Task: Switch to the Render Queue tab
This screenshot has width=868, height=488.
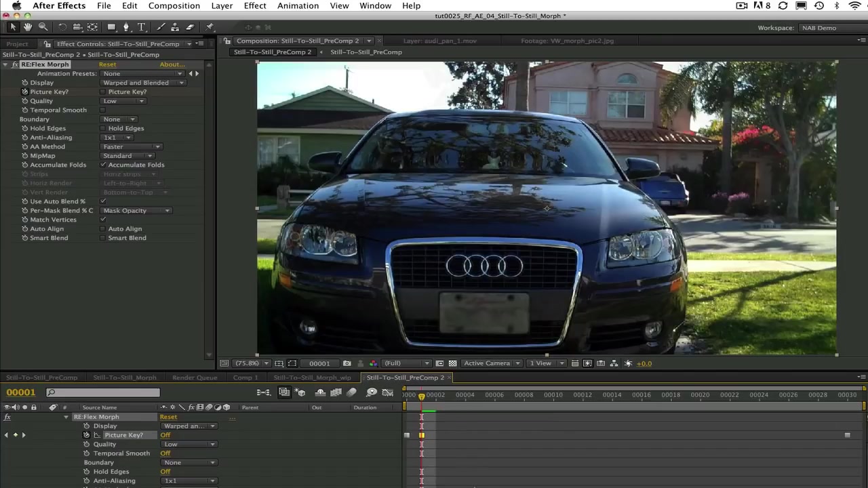Action: point(195,378)
